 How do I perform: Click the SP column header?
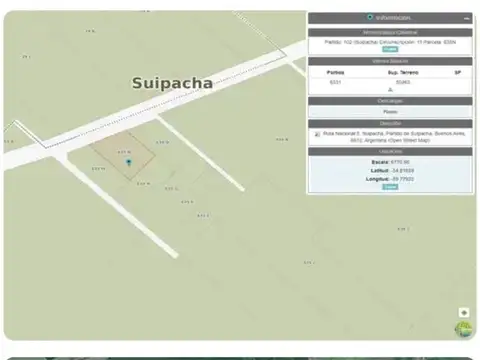458,72
